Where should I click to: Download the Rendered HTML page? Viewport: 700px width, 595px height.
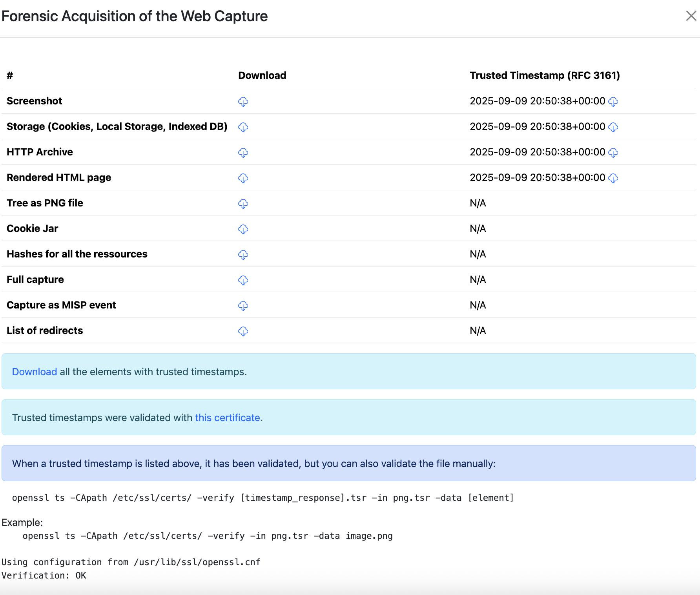[x=243, y=178]
